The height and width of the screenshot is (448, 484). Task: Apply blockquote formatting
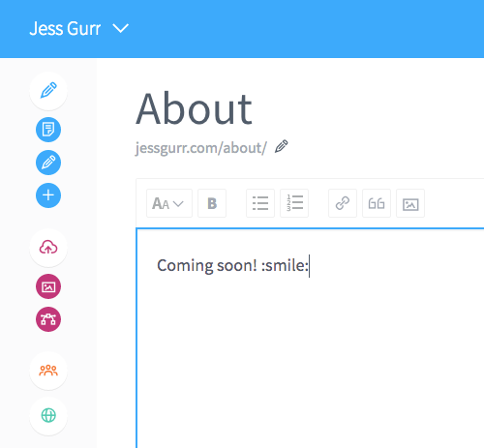click(x=377, y=203)
